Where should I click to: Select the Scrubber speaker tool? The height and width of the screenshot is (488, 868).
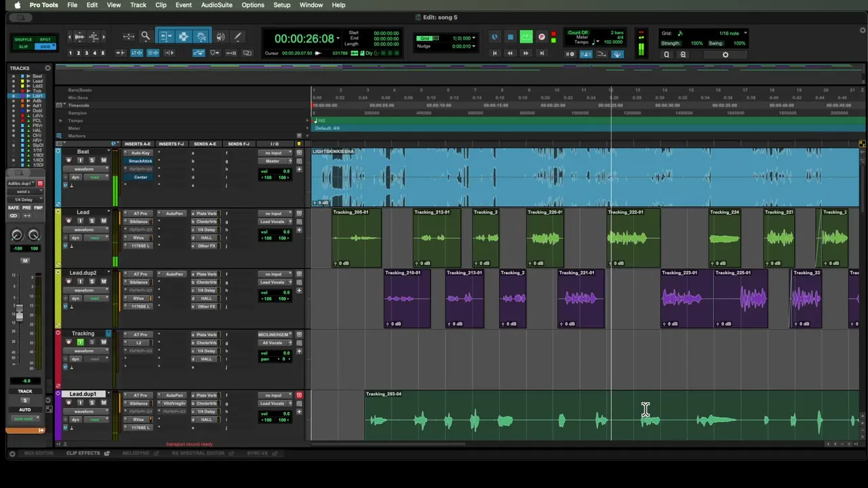[x=220, y=37]
